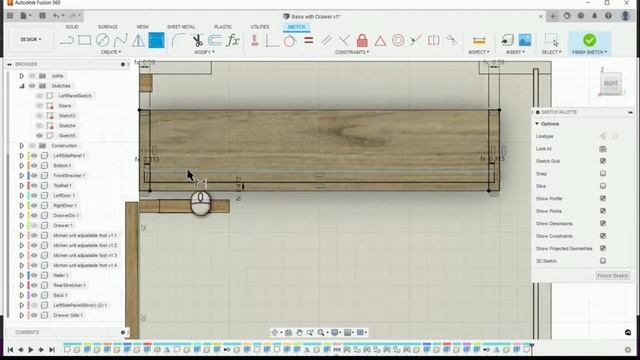Apply the Coincident constraint
This screenshot has width=640, height=360.
pyautogui.click(x=272, y=40)
